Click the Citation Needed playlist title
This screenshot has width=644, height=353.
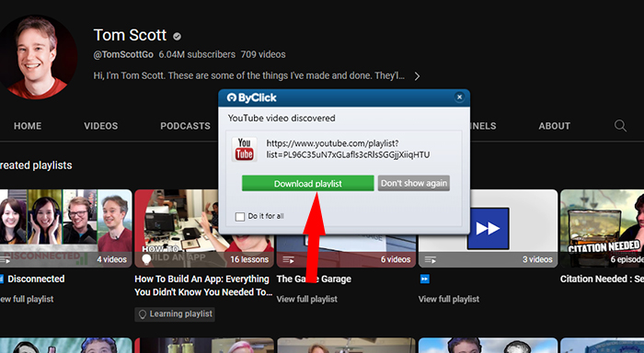pos(602,279)
